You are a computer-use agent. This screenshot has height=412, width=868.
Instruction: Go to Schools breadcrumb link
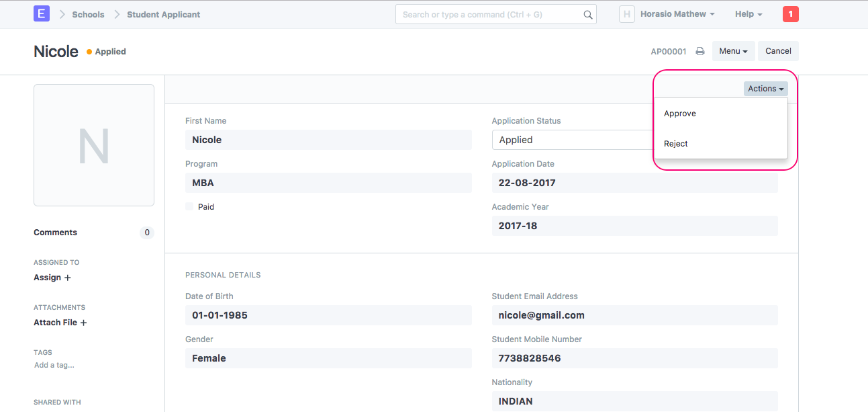(88, 14)
